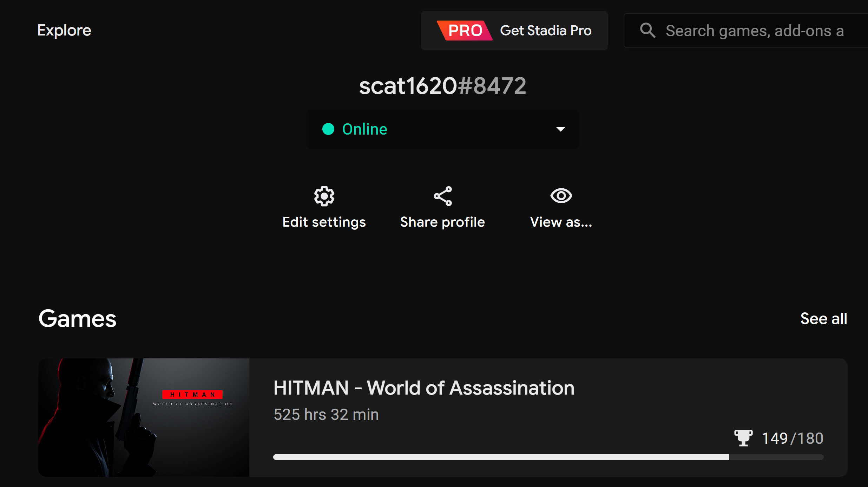The image size is (868, 487).
Task: Open the Explore menu
Action: pos(64,31)
